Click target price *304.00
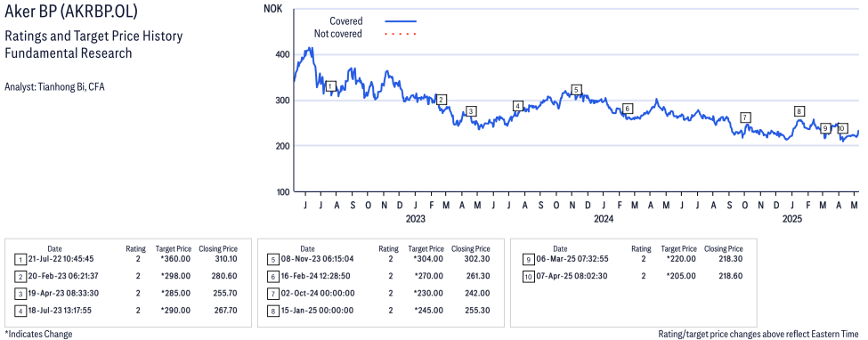Image resolution: width=868 pixels, height=340 pixels. tap(428, 259)
